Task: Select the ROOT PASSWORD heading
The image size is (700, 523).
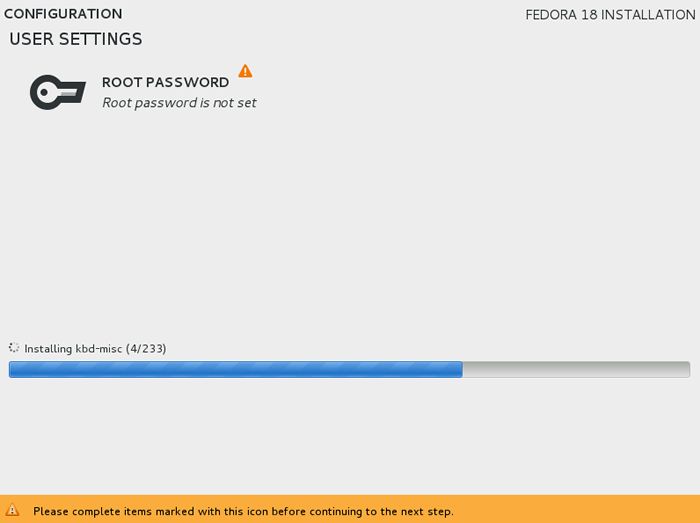Action: coord(165,83)
